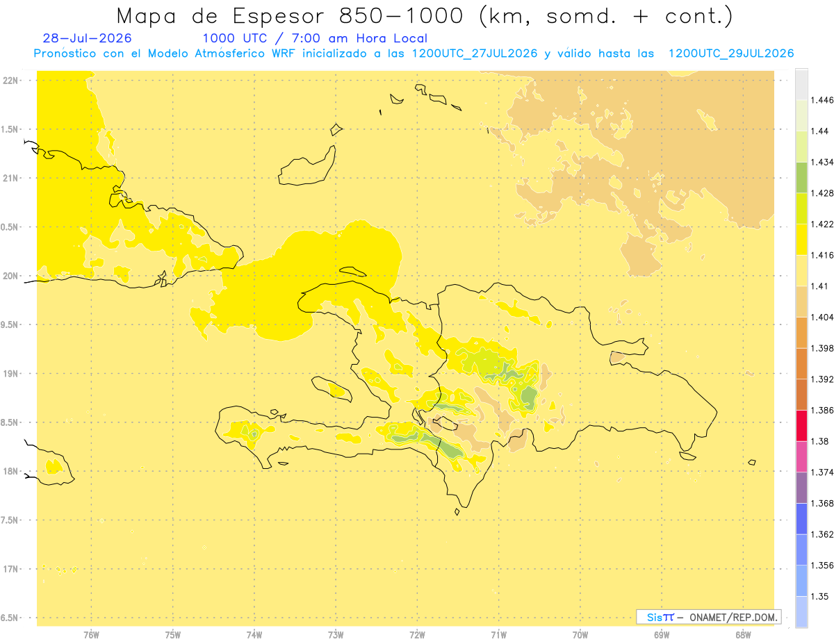834x644 pixels.
Task: Click the '22N' latitude label
Action: click(x=10, y=81)
